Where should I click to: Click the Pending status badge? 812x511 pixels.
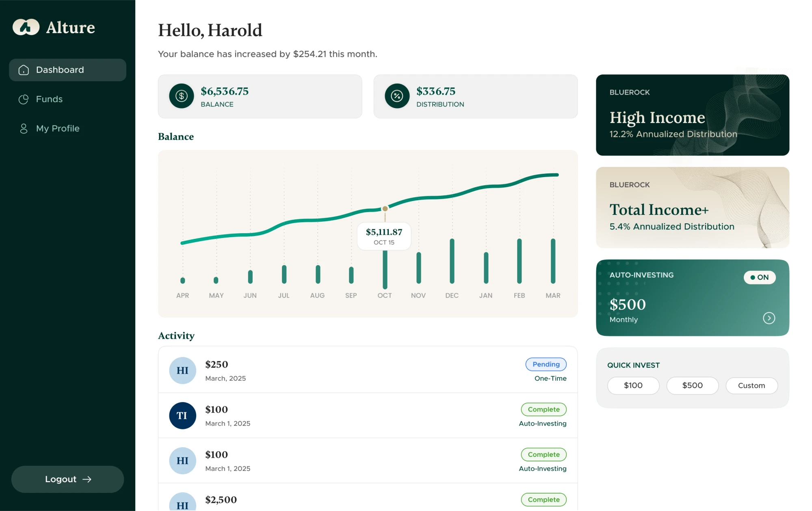(546, 364)
